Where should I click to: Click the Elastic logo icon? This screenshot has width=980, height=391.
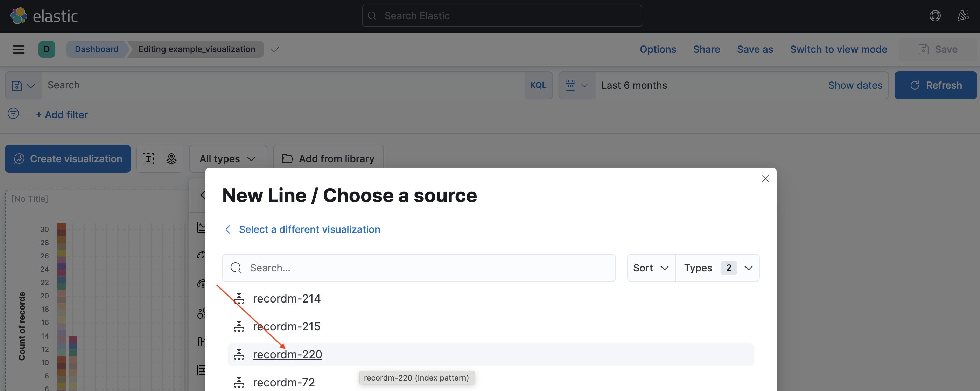click(19, 16)
